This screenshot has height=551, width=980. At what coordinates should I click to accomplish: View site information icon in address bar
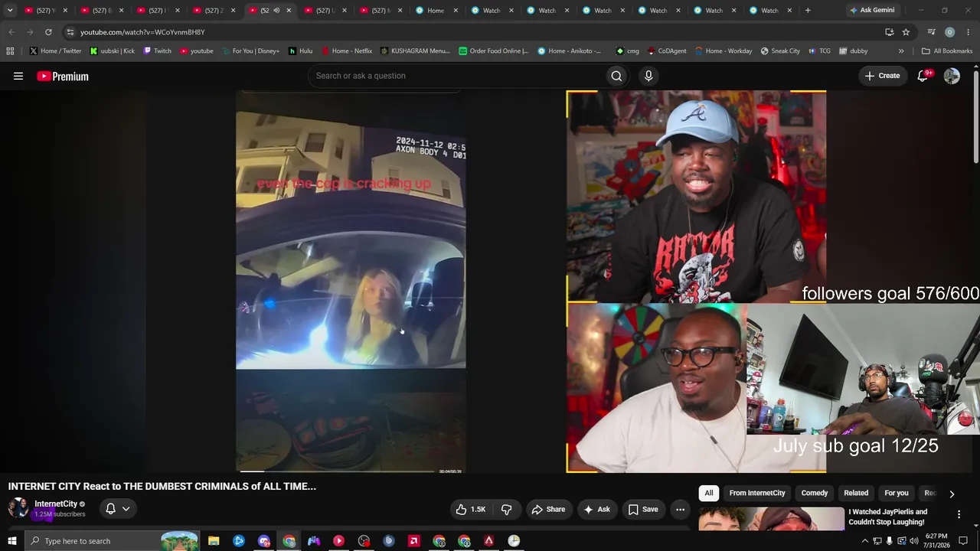70,32
